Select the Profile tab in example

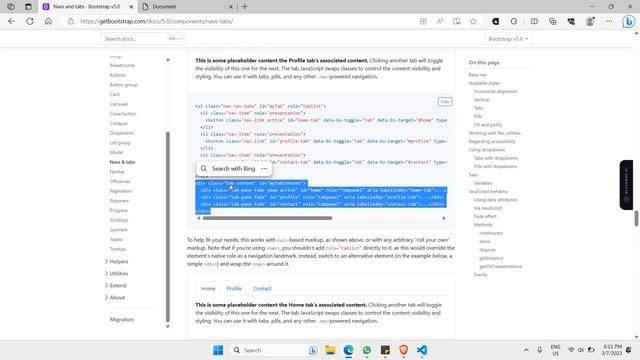(234, 289)
